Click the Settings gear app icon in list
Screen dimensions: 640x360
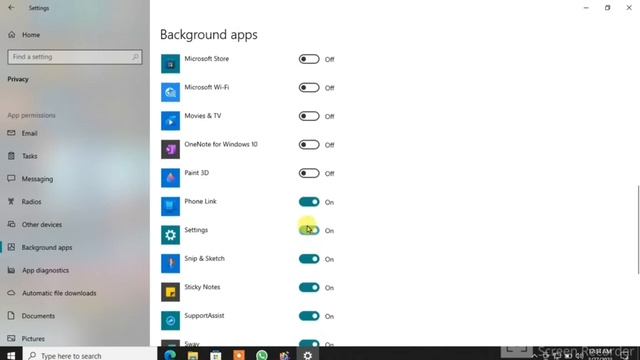click(x=170, y=235)
